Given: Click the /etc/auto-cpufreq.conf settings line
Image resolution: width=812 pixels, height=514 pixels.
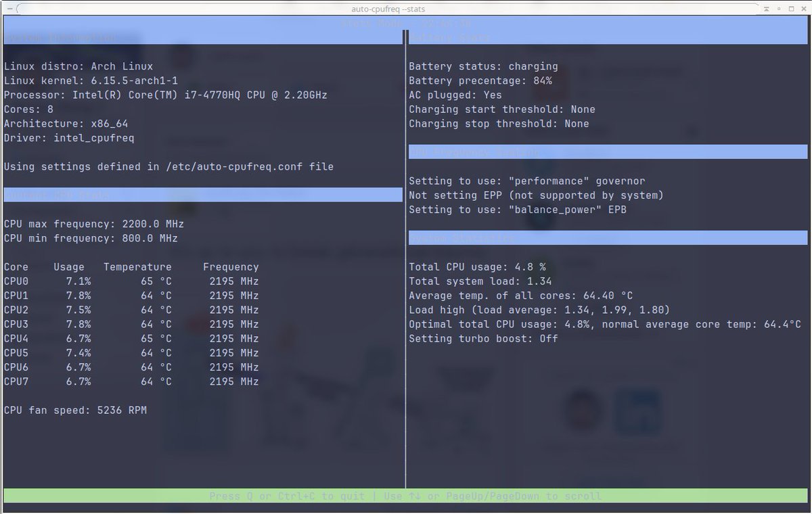Looking at the screenshot, I should click(x=168, y=166).
